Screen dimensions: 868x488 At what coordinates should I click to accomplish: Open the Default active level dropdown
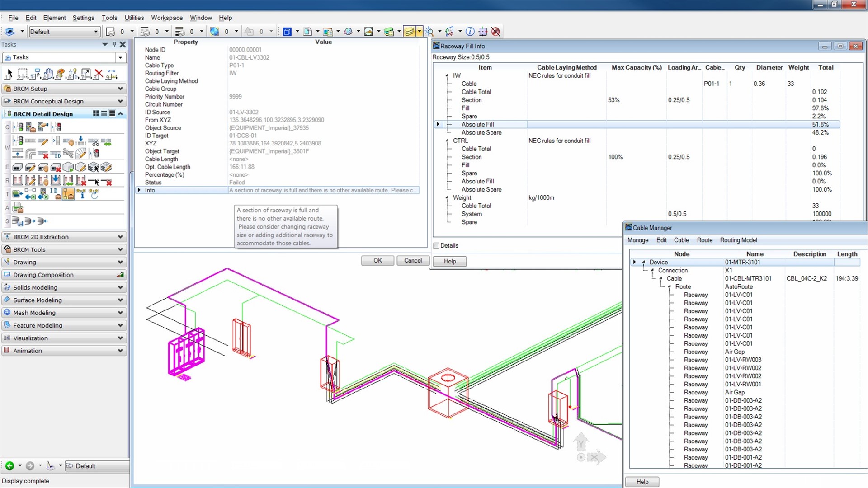(x=96, y=32)
